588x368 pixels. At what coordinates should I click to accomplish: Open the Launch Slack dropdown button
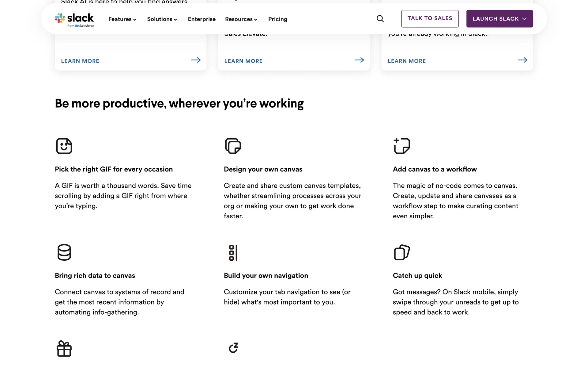499,19
